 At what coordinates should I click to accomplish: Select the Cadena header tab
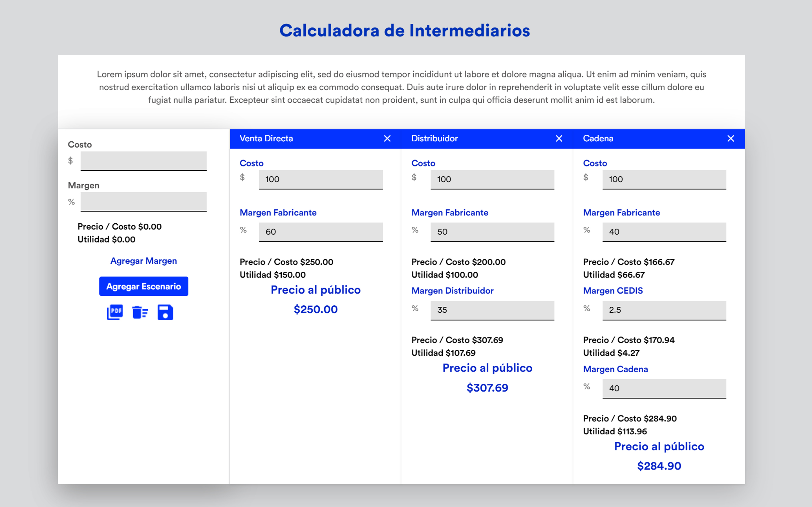[x=659, y=139]
